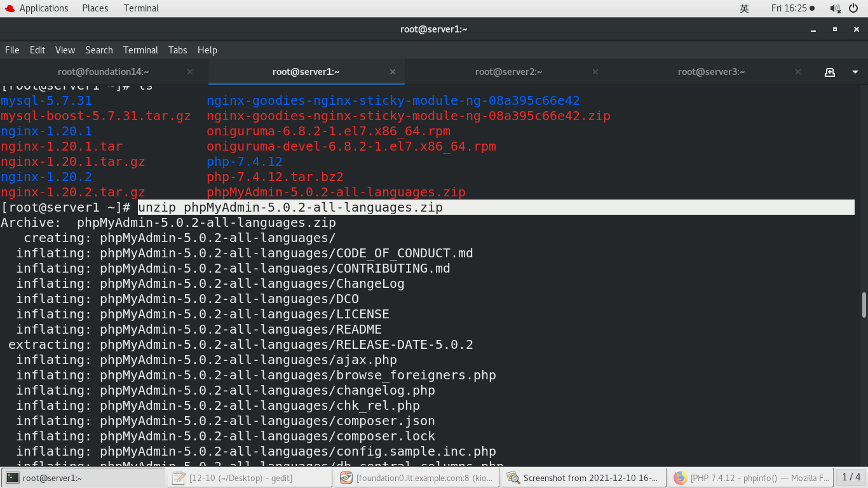The height and width of the screenshot is (488, 868).
Task: Open the Edit menu
Action: (37, 50)
